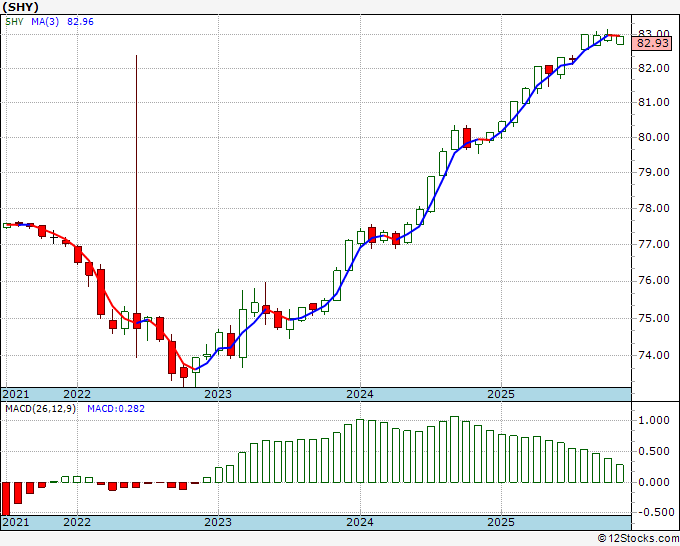This screenshot has width=680, height=546.
Task: Click the tallest MACD histogram bar above 1.000
Action: click(454, 449)
